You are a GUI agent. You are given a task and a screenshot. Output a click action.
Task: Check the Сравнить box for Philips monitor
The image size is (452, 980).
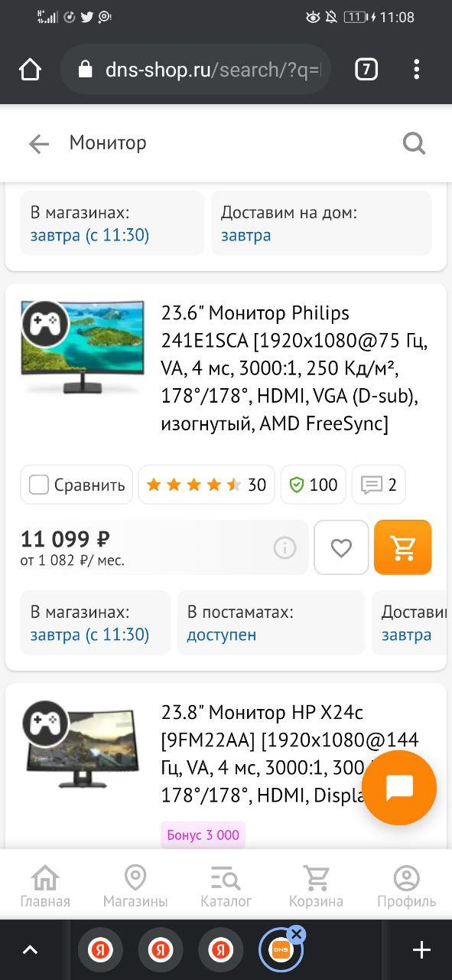[x=39, y=485]
